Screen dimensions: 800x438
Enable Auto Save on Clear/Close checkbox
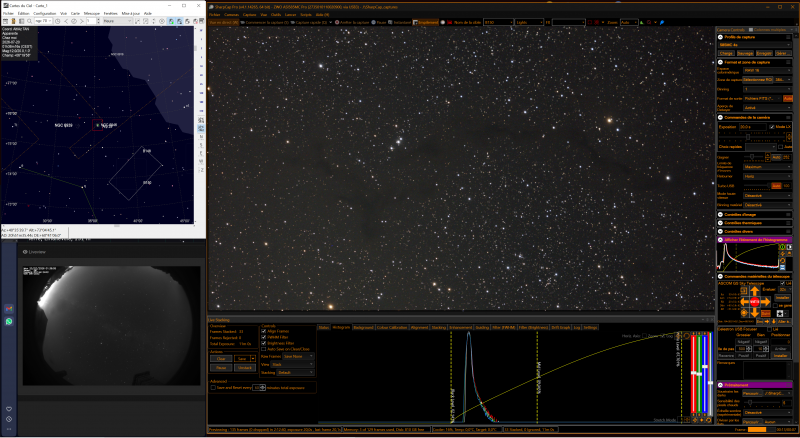pyautogui.click(x=264, y=349)
